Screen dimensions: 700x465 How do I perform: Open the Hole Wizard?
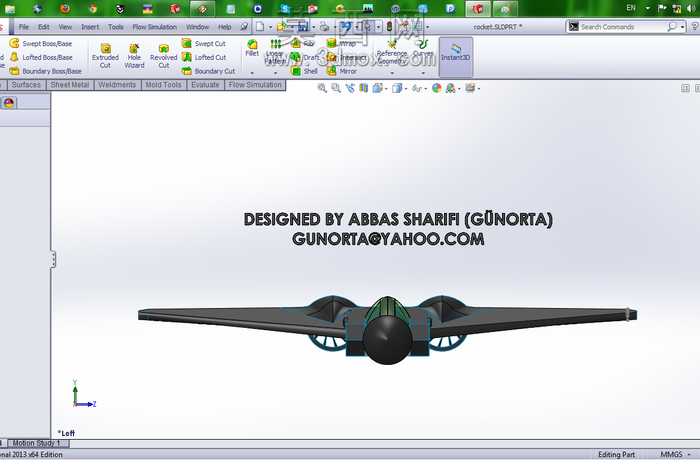134,56
